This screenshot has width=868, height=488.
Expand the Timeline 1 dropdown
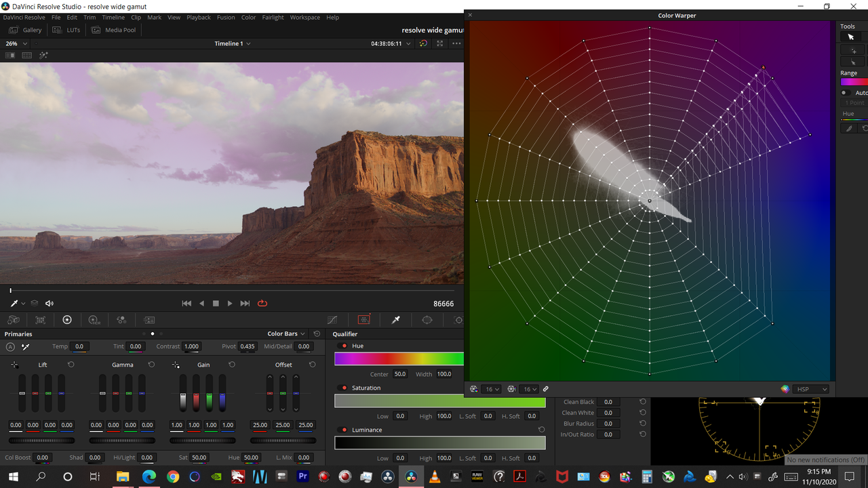pos(233,43)
